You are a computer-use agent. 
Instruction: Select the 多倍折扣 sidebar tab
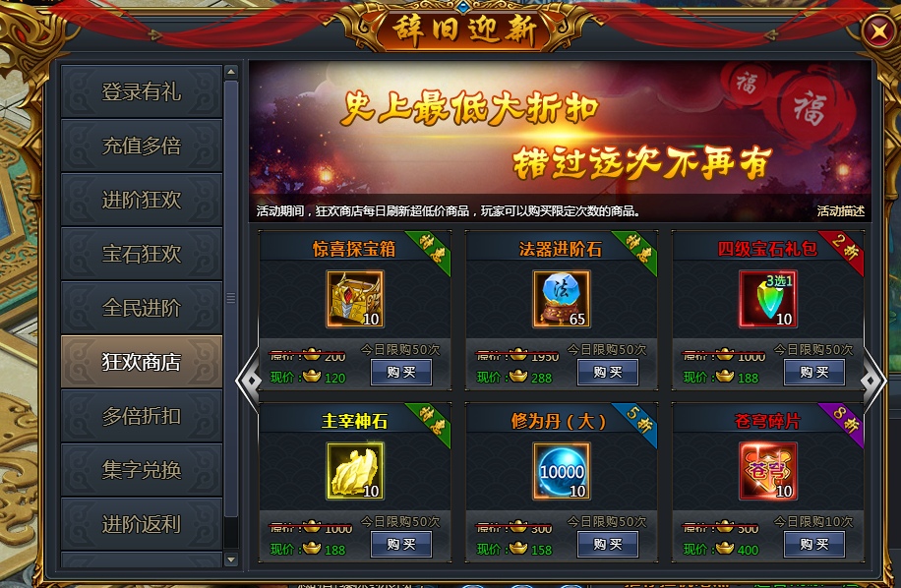coord(142,416)
